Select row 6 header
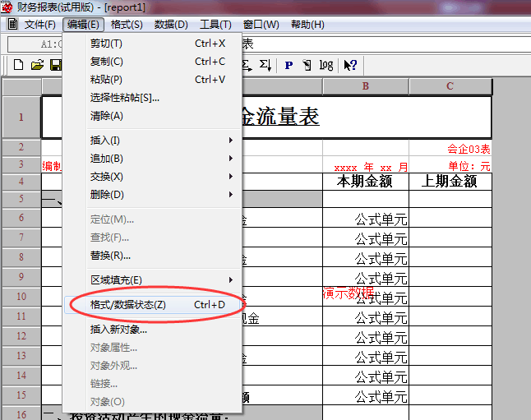Viewport: 531px width, 420px height. (x=21, y=218)
